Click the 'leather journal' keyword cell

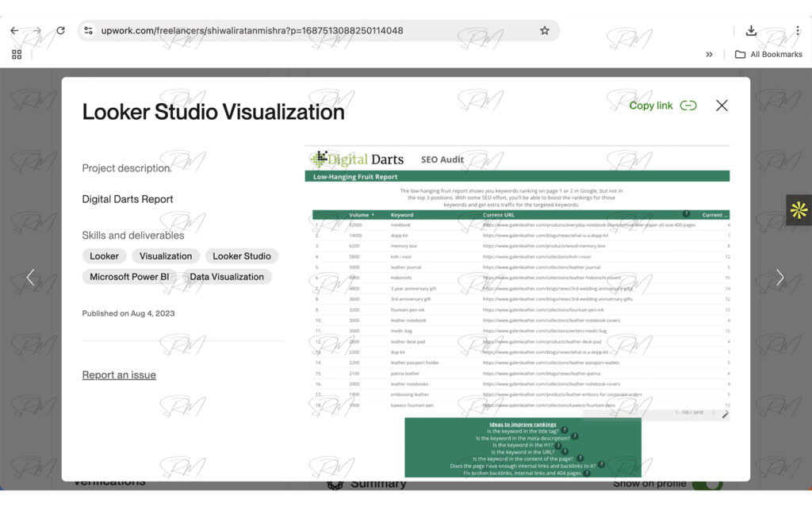coord(406,267)
